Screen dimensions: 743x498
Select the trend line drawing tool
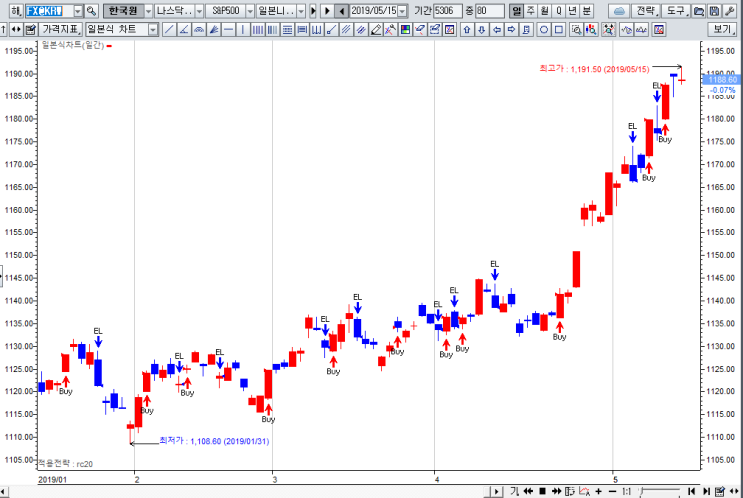point(169,30)
